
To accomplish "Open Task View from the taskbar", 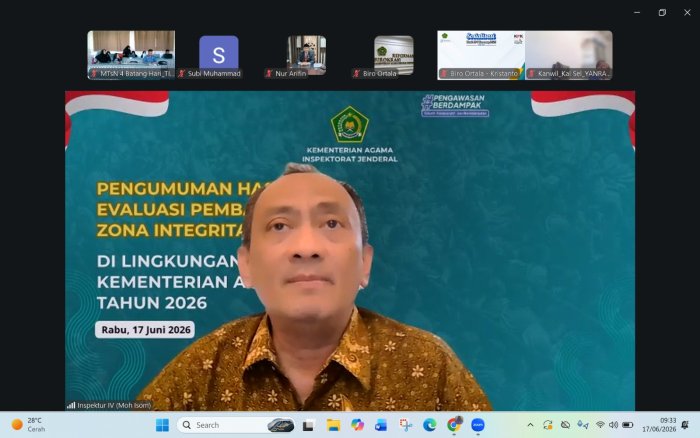I will pos(308,425).
